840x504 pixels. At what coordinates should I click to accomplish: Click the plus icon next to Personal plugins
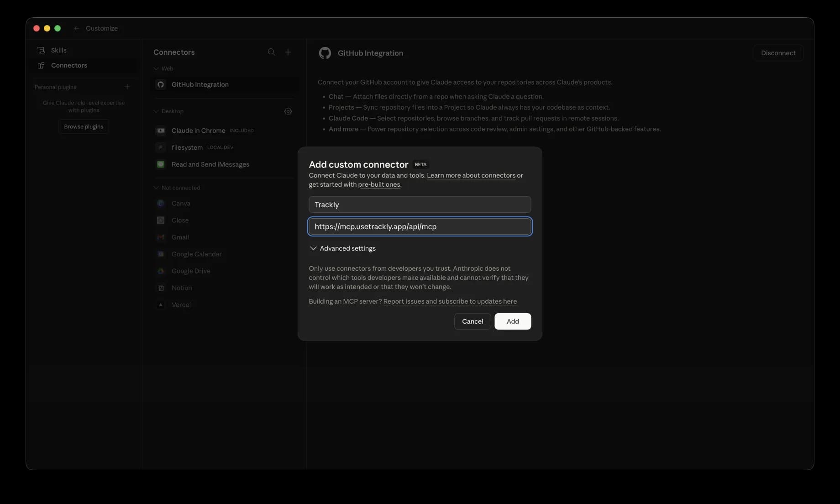(x=127, y=87)
